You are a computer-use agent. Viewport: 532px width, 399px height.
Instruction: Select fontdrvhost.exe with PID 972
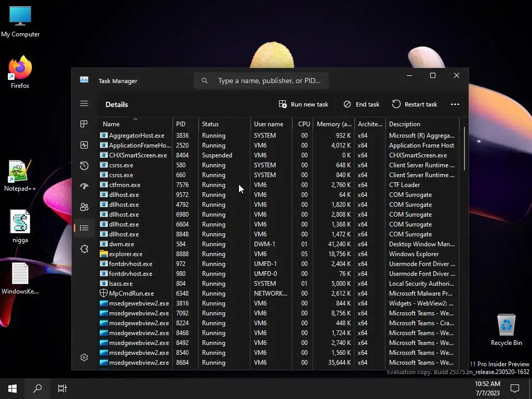(279, 263)
